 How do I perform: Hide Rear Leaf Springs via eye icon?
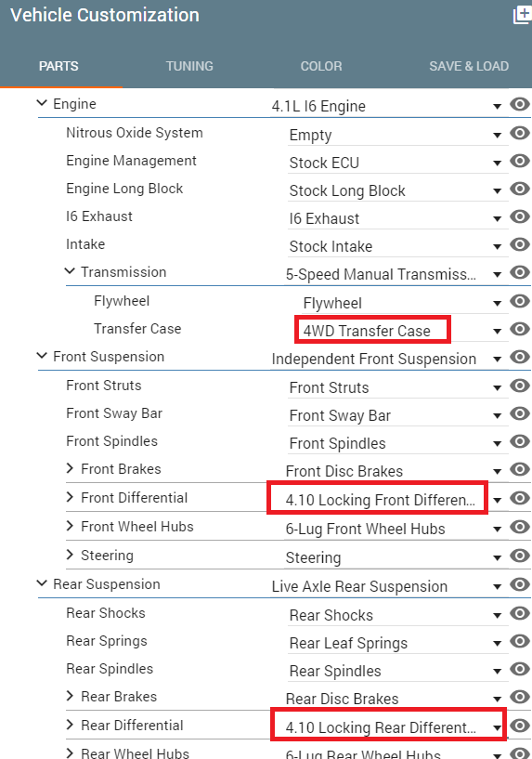[x=520, y=641]
